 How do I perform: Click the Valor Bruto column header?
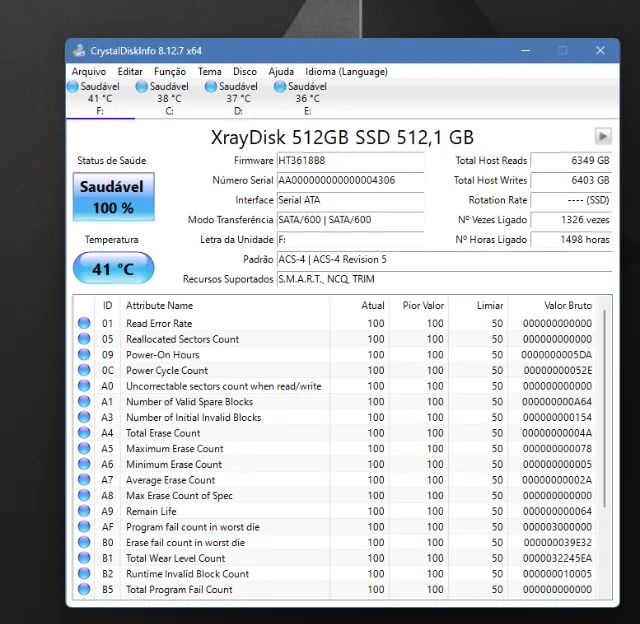pyautogui.click(x=552, y=305)
